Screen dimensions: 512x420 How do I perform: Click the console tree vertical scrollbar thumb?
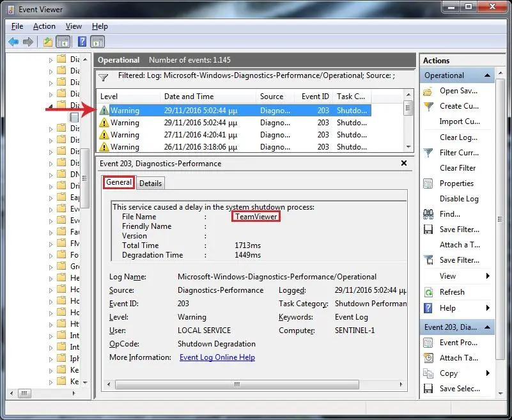(x=85, y=178)
